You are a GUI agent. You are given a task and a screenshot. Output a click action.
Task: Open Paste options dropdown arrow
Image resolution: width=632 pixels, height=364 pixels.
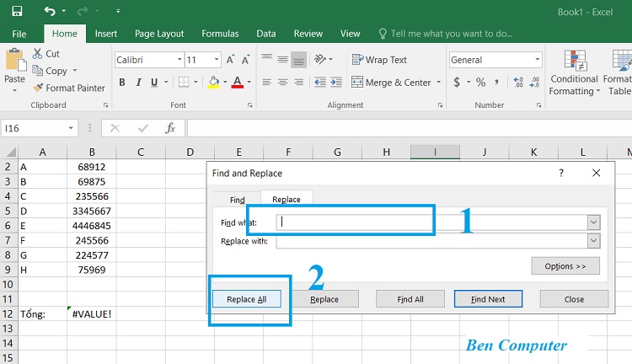pos(14,90)
